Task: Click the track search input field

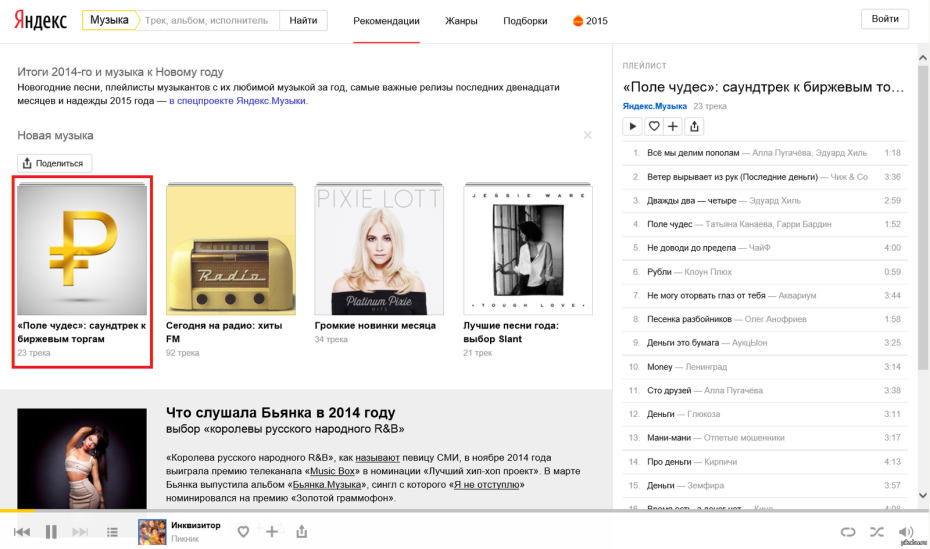Action: [x=206, y=20]
